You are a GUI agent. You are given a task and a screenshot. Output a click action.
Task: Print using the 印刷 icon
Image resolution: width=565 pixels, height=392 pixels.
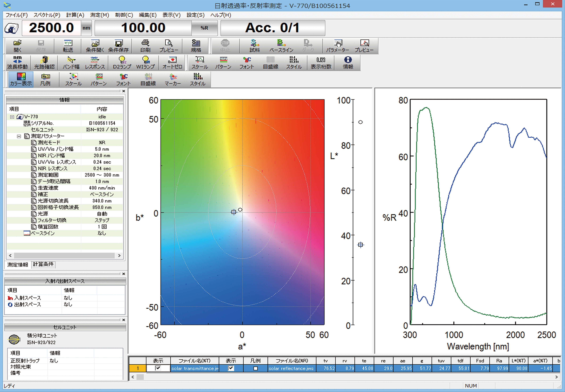145,46
